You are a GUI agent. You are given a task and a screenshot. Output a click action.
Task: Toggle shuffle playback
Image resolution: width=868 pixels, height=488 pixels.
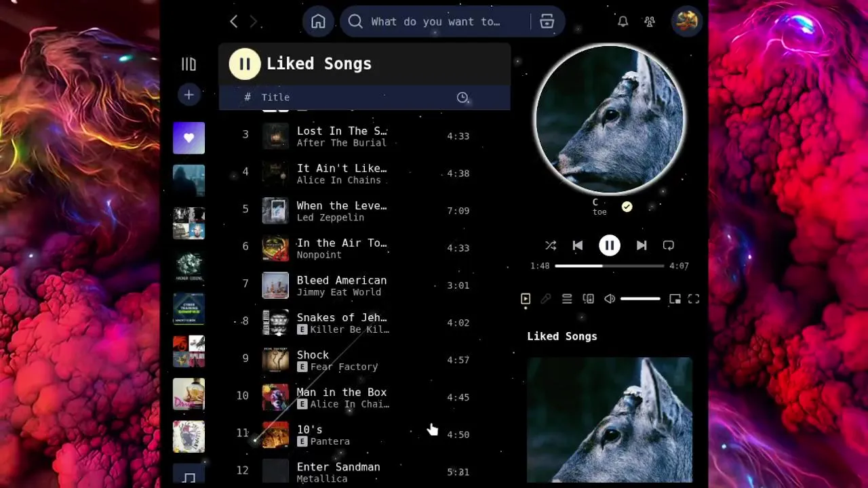pyautogui.click(x=551, y=245)
